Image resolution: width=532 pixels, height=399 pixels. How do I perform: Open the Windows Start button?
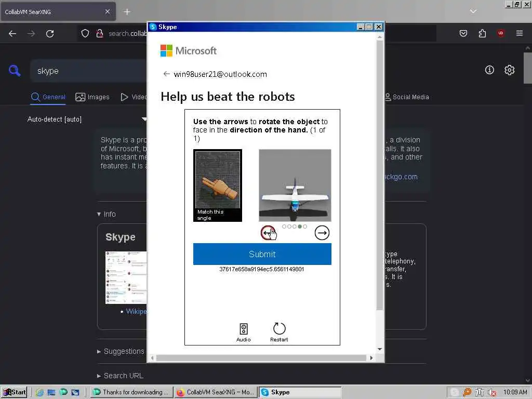click(x=14, y=392)
